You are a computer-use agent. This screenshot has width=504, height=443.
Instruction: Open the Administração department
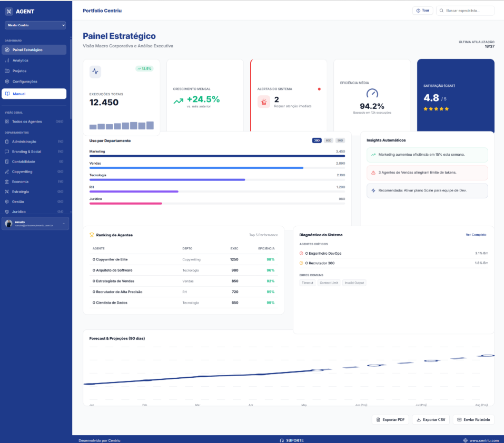pos(34,142)
